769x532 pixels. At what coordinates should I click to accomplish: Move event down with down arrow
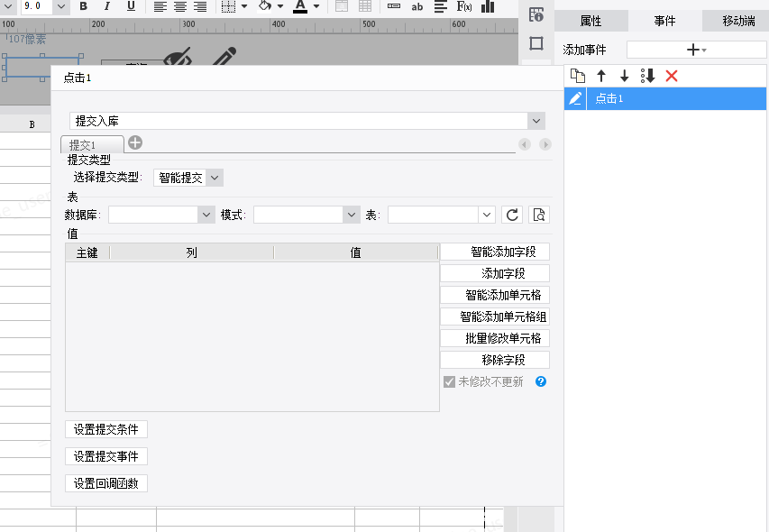coord(624,76)
